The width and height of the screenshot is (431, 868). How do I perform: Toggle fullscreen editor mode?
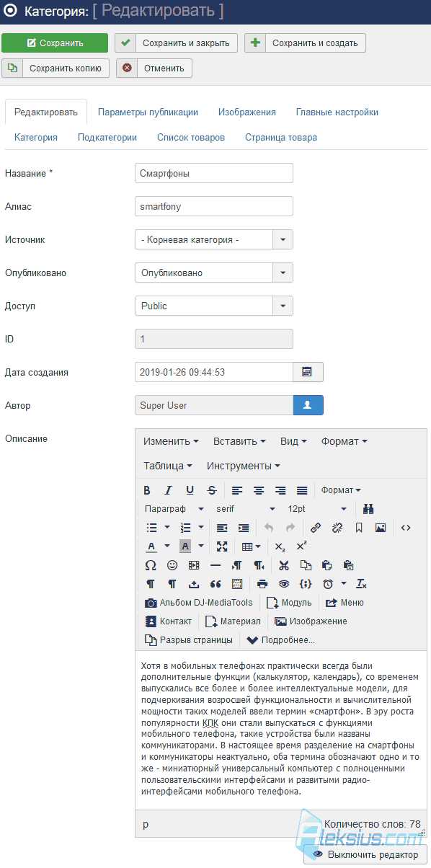(x=222, y=546)
